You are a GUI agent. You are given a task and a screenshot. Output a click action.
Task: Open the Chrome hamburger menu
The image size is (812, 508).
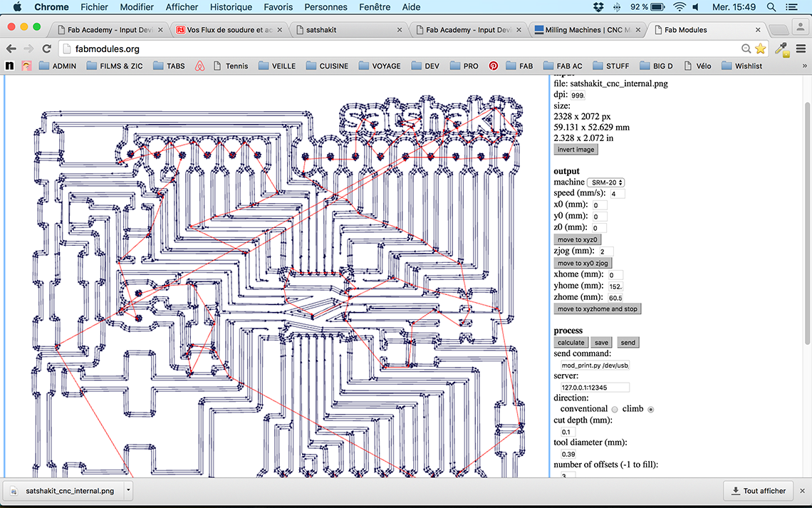[x=801, y=48]
